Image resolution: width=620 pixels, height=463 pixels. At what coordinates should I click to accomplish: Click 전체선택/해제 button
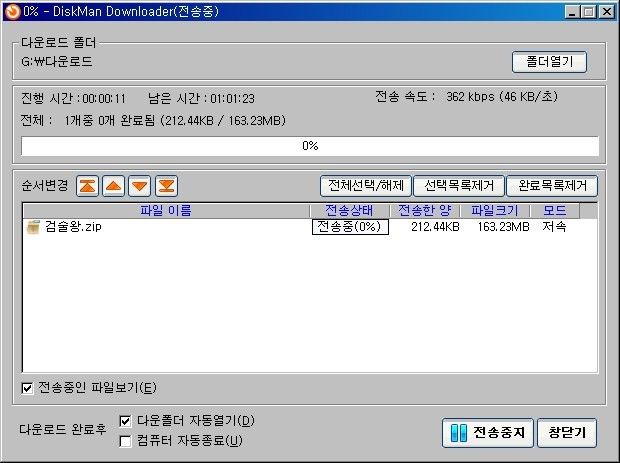366,186
